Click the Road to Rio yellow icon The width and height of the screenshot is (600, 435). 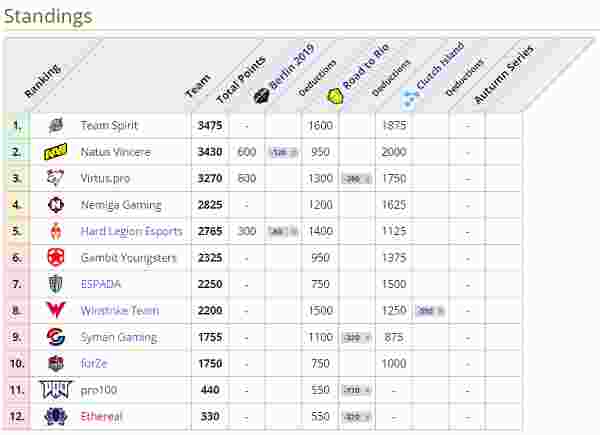pyautogui.click(x=335, y=96)
